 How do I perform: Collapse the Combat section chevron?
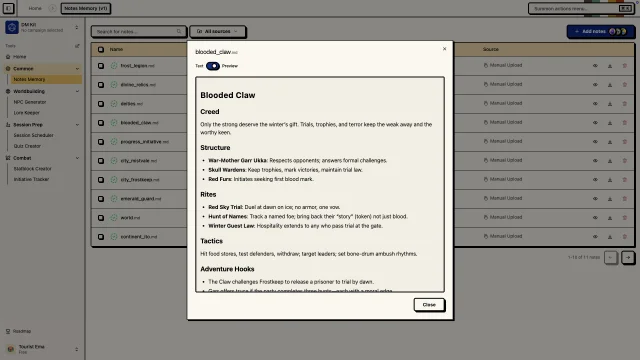77,158
